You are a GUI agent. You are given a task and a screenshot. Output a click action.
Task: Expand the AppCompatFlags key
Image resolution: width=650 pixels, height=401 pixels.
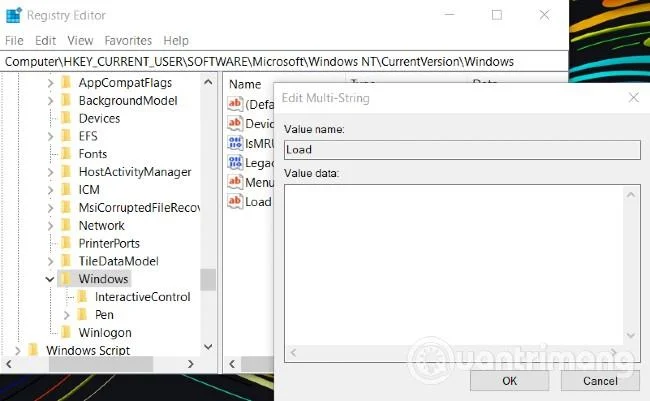[50, 83]
